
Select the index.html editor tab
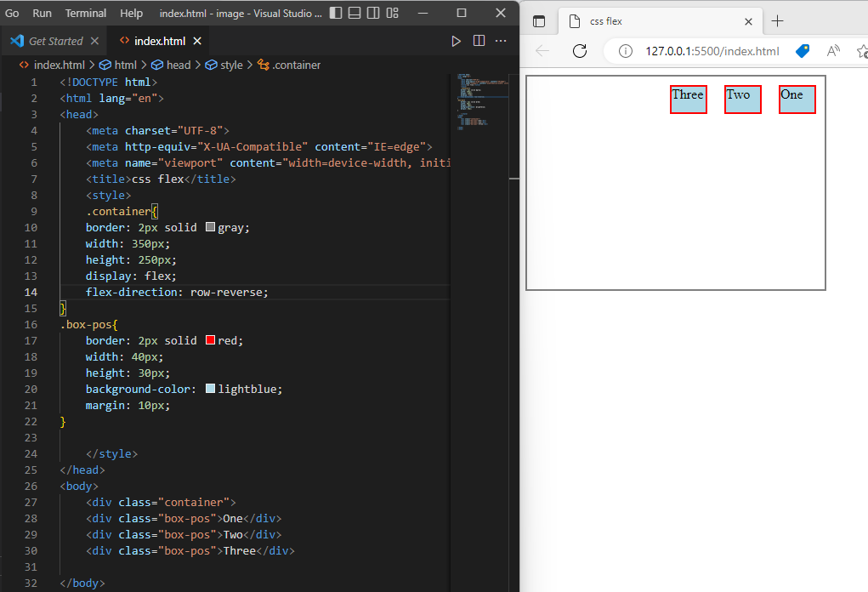tap(160, 41)
